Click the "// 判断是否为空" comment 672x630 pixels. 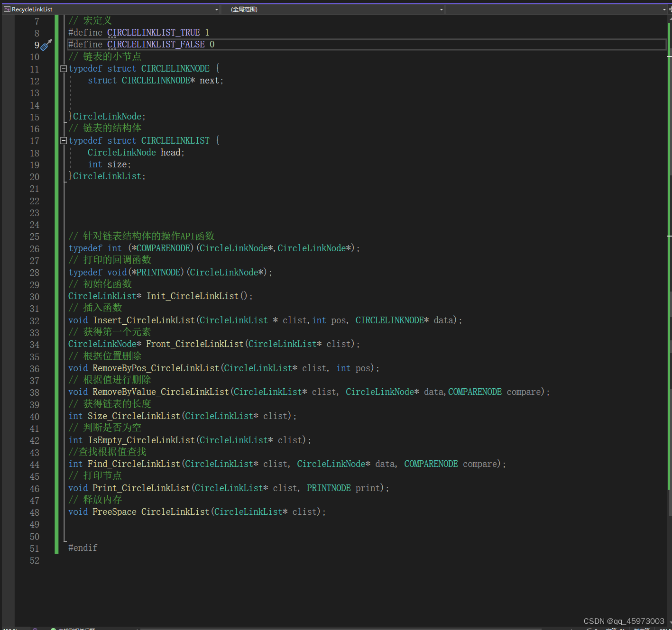(105, 428)
